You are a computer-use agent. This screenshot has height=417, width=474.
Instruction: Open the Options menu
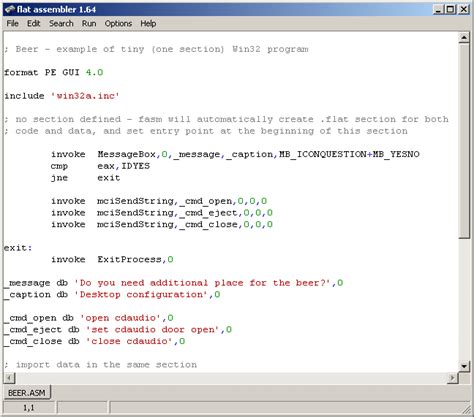coord(118,24)
